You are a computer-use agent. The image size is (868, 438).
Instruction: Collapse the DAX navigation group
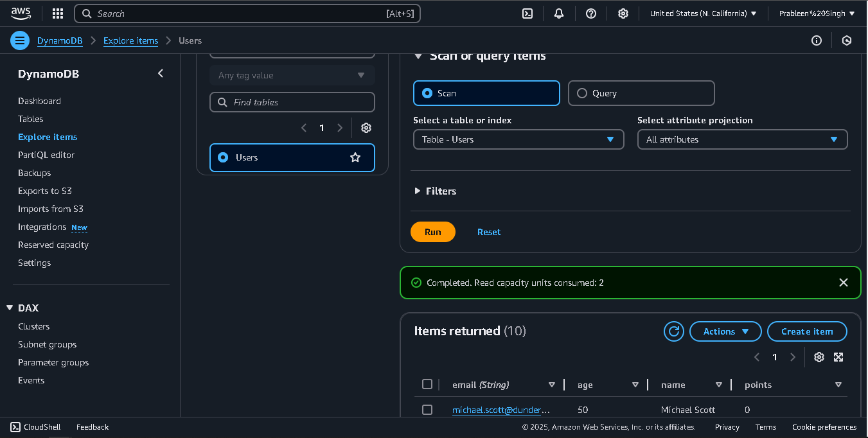coord(10,308)
